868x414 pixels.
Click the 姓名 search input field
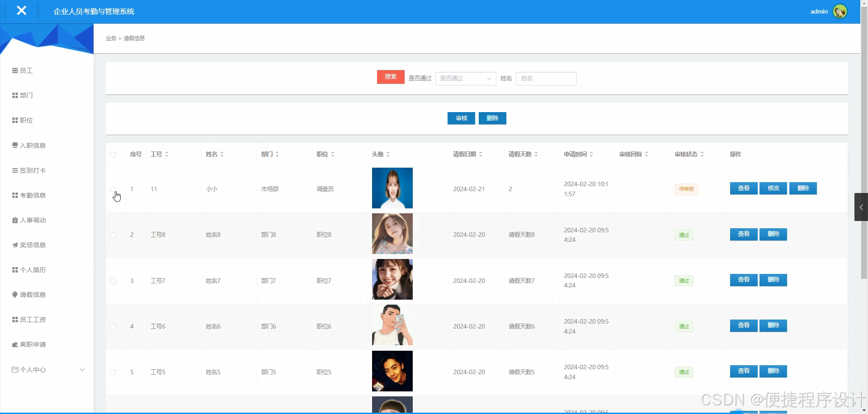point(546,79)
